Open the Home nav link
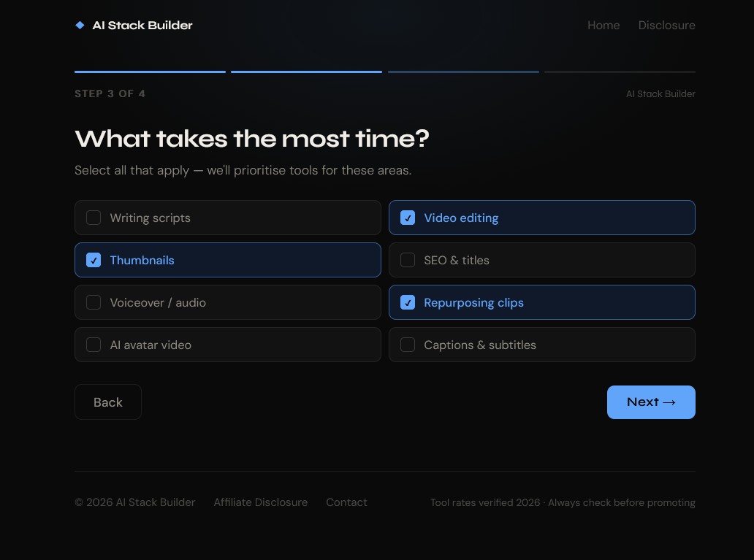This screenshot has width=754, height=560. pos(603,26)
